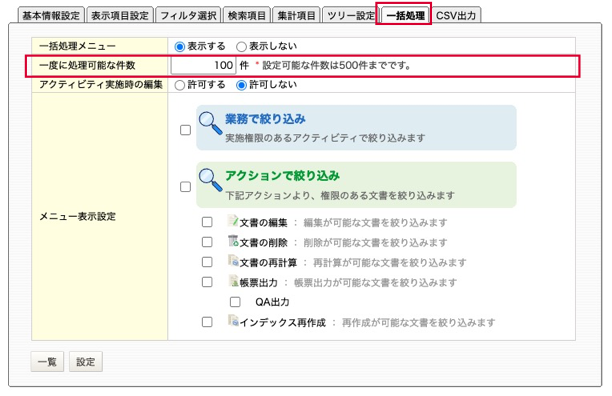
Task: Click the 文書の削除 trash icon
Action: (233, 241)
